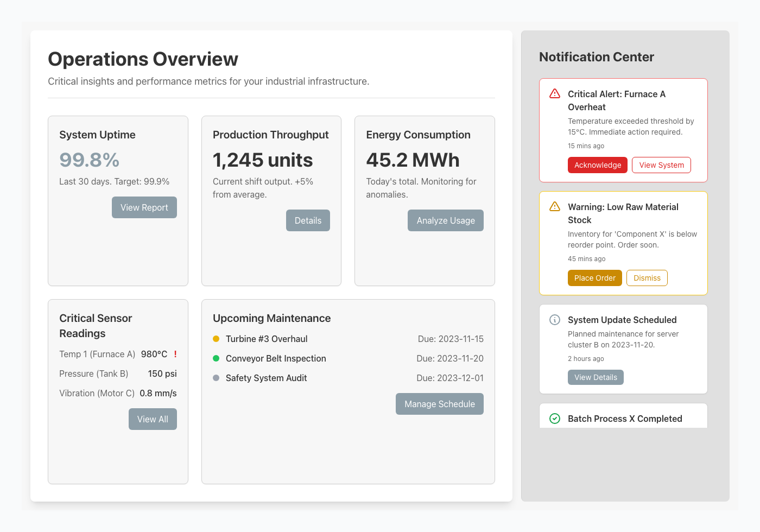Click the Turbine #3 Overhaul list entry
The image size is (760, 532).
tap(266, 338)
